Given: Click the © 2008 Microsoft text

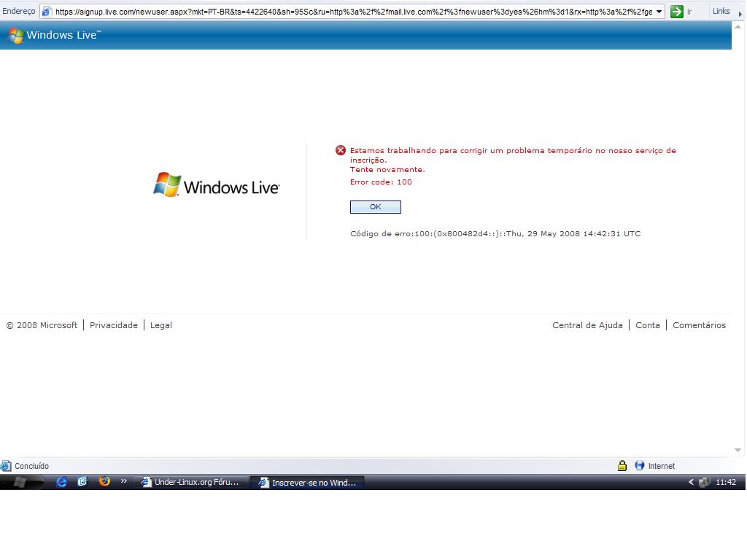Looking at the screenshot, I should (x=42, y=325).
